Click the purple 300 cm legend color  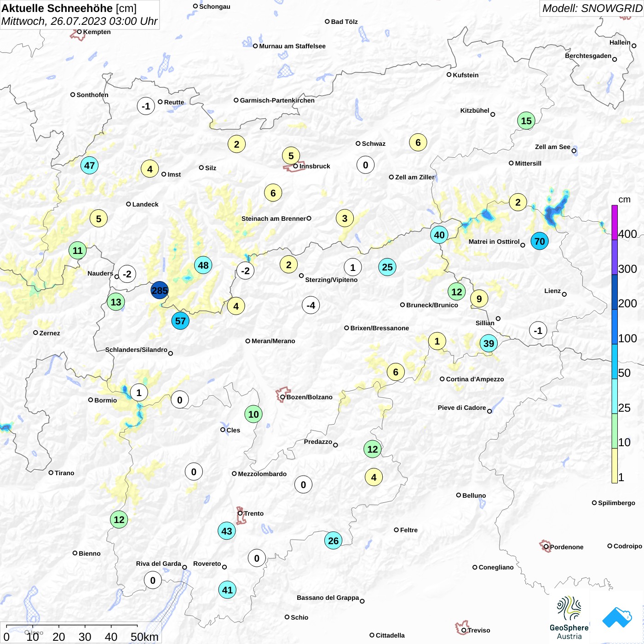pos(615,257)
